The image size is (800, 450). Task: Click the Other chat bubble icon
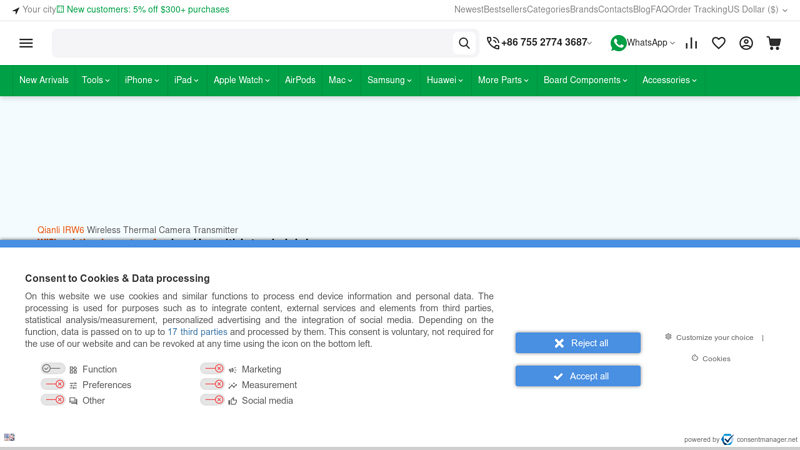tap(73, 401)
